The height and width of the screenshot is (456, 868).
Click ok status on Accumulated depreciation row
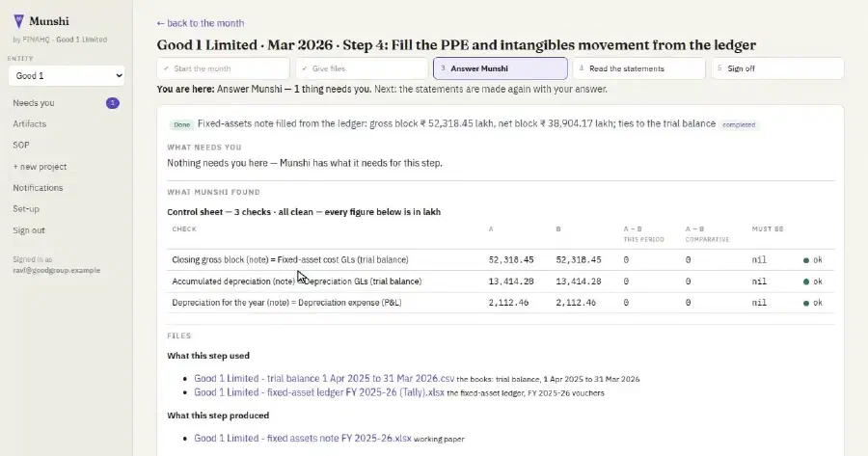pyautogui.click(x=813, y=282)
